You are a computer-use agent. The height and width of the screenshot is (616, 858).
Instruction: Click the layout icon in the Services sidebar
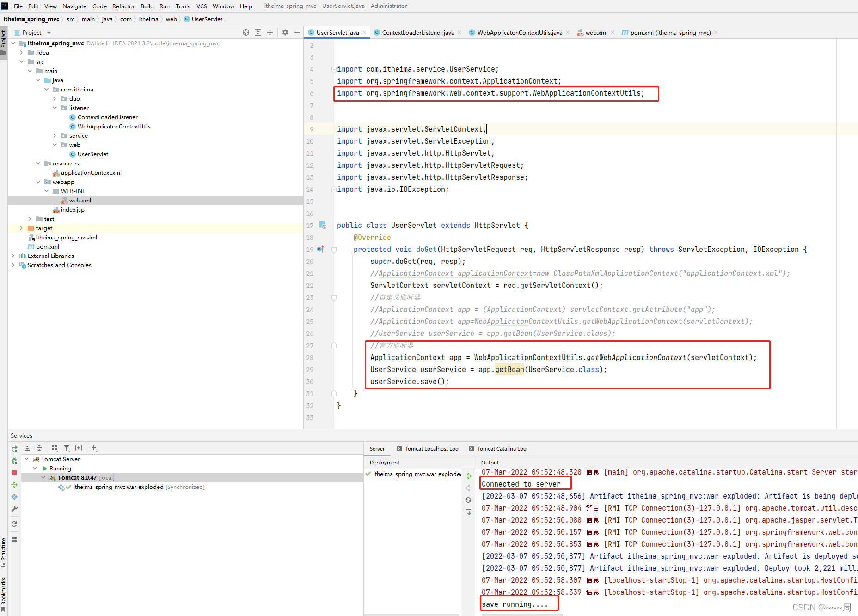coord(14,539)
